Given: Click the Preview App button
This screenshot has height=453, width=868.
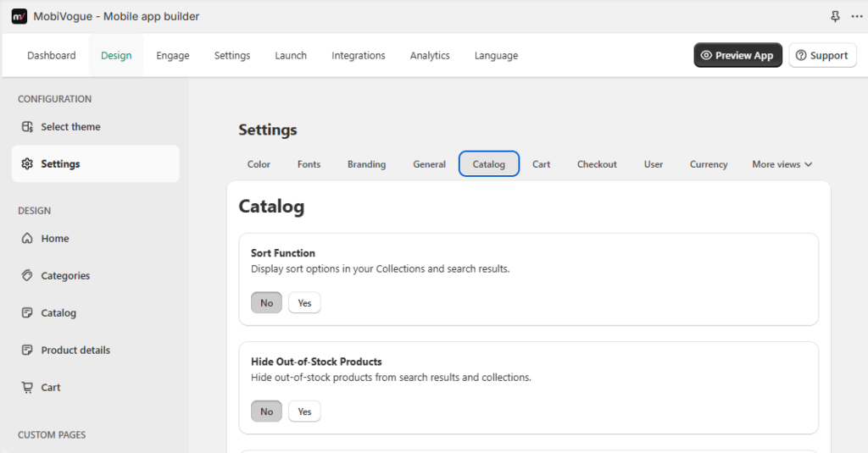Looking at the screenshot, I should 738,55.
